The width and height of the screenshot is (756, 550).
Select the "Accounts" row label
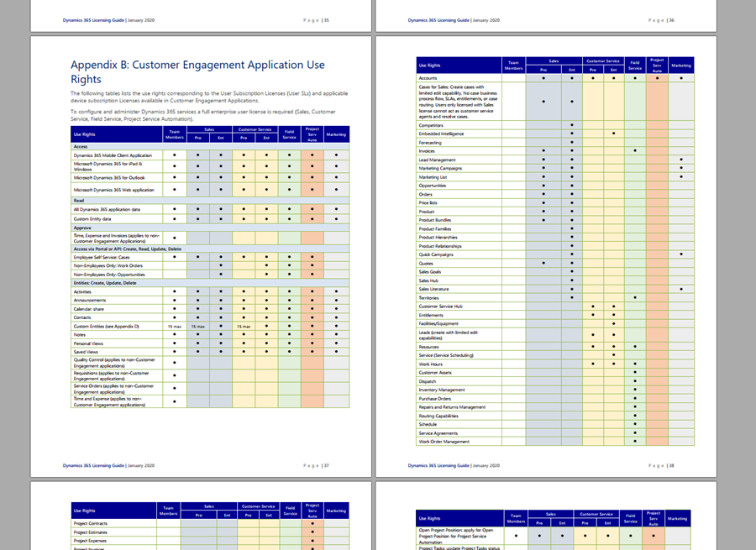pos(428,78)
